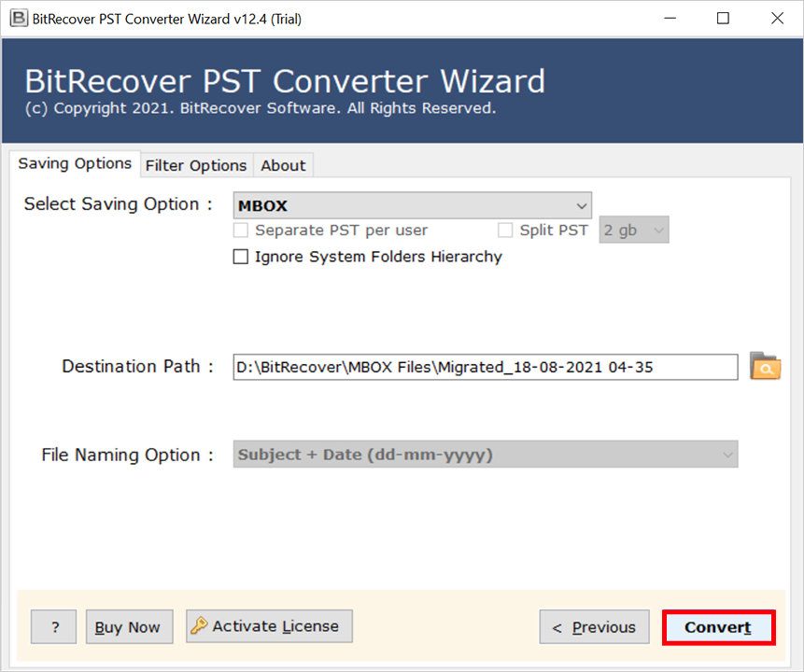Click the ? help button
This screenshot has height=672, width=804.
click(x=53, y=626)
